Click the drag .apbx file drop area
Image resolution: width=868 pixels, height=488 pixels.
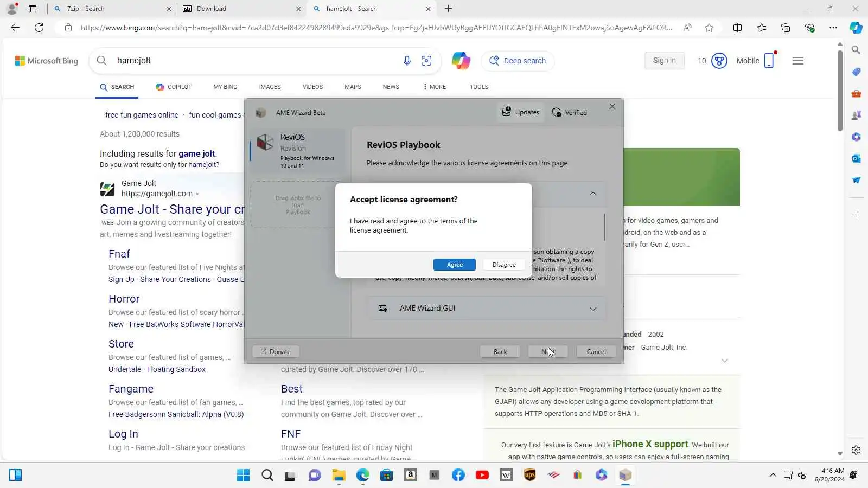[x=298, y=205]
